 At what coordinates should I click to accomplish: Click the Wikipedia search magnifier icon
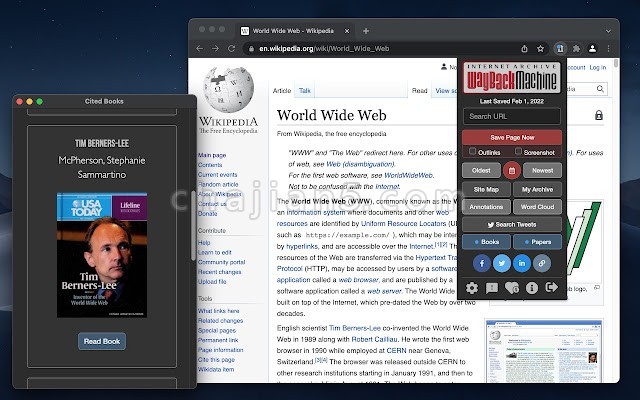tap(600, 89)
